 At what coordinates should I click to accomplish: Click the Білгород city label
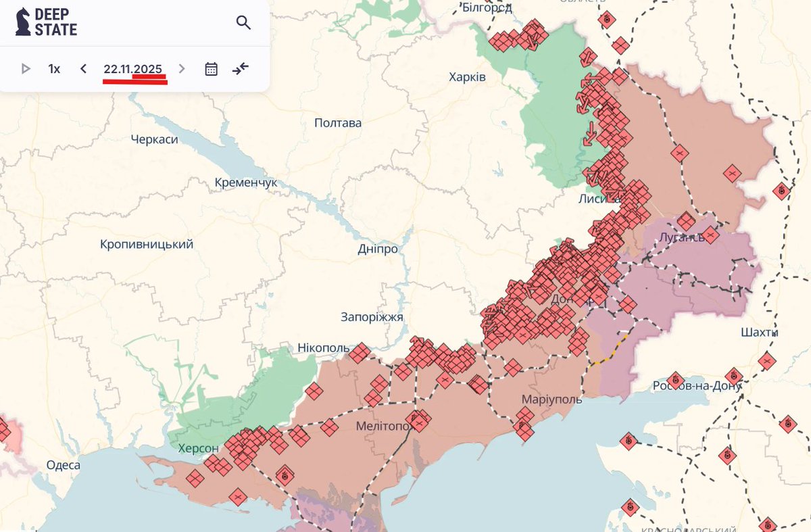(487, 7)
